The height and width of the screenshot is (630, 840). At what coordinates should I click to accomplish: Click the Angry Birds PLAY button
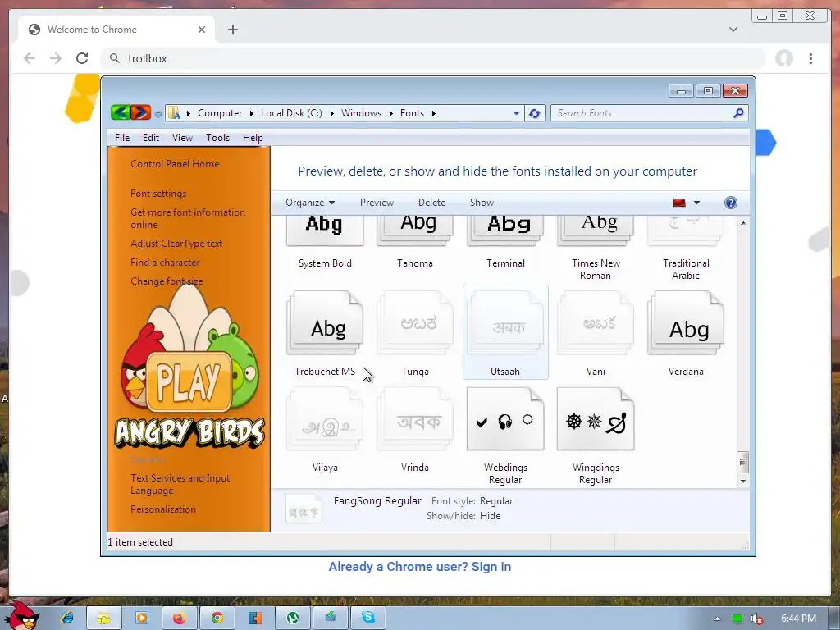(189, 381)
